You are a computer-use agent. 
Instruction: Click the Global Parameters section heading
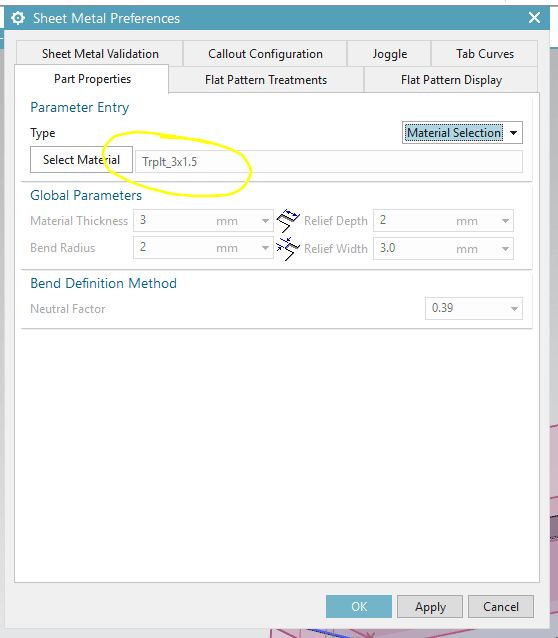click(x=86, y=195)
